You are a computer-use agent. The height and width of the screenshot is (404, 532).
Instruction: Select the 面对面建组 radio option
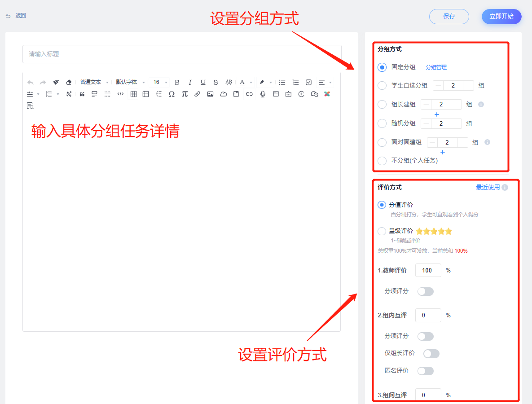pyautogui.click(x=382, y=142)
